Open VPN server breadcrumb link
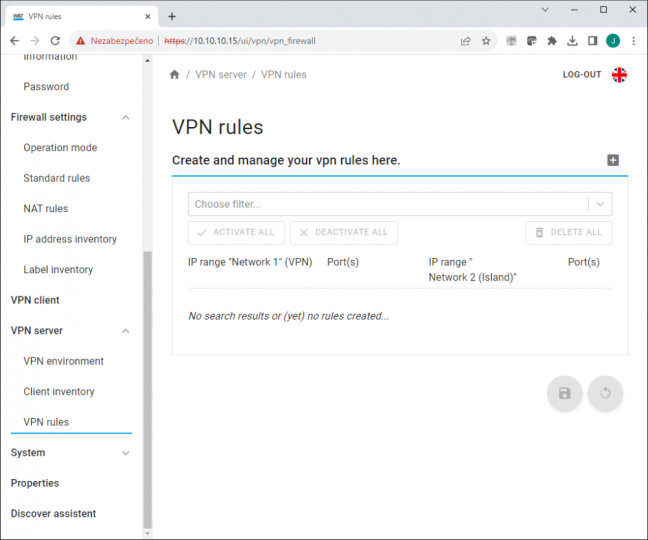The image size is (648, 540). point(221,75)
